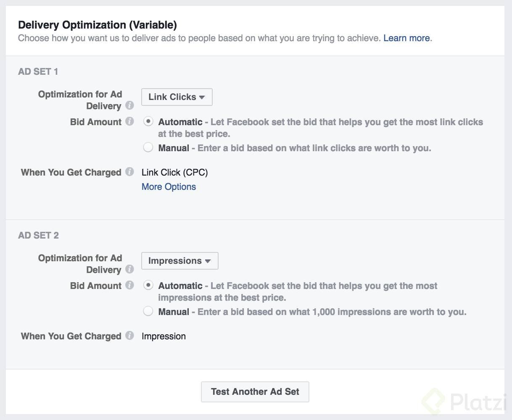This screenshot has height=420, width=512.
Task: Click the Delivery Optimization (Variable) title
Action: pyautogui.click(x=97, y=25)
